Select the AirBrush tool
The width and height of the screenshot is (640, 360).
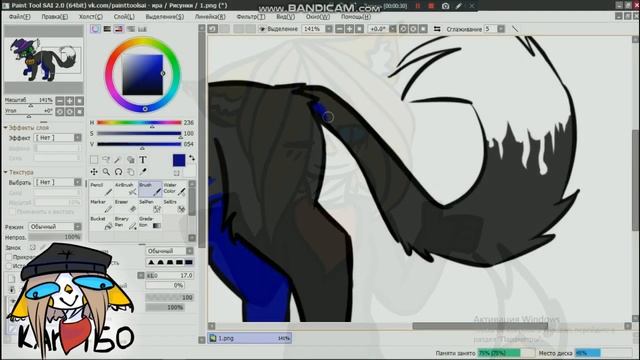(126, 189)
